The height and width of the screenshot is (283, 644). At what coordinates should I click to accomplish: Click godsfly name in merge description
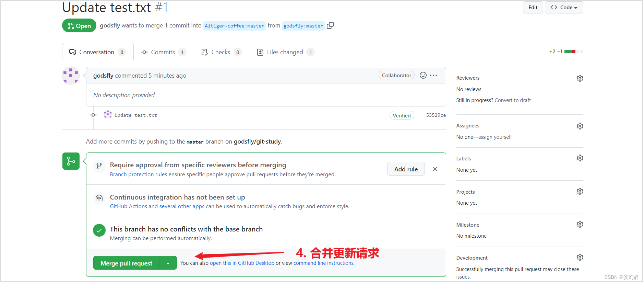110,25
